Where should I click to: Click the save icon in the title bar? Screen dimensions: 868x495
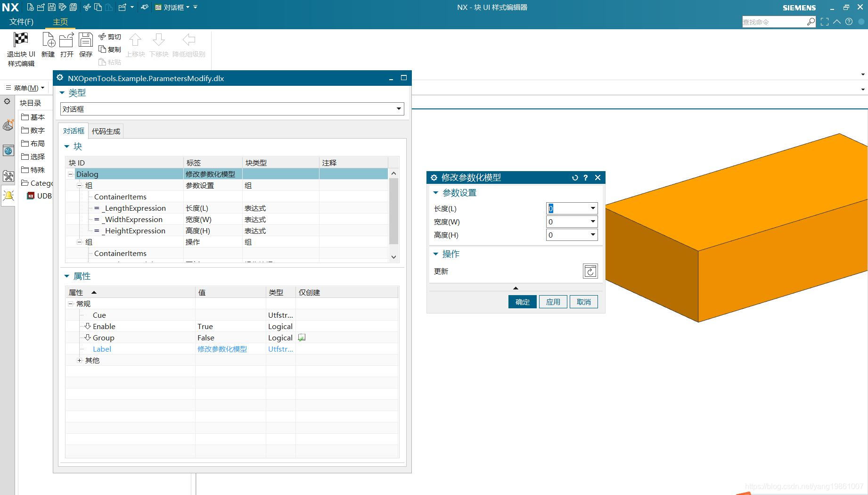point(52,7)
